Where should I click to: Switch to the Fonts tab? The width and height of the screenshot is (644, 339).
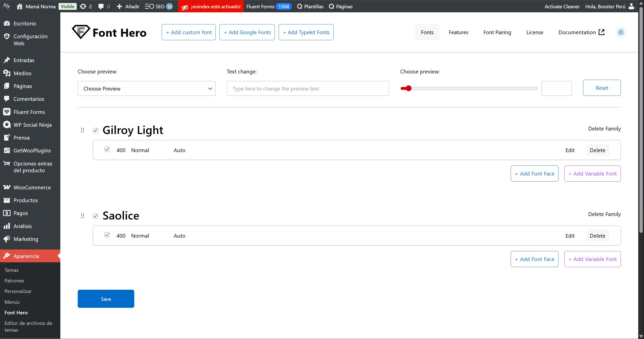click(x=427, y=32)
